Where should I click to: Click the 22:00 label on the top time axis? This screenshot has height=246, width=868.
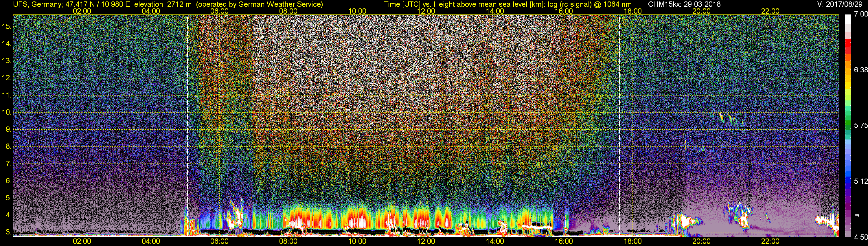pos(770,11)
